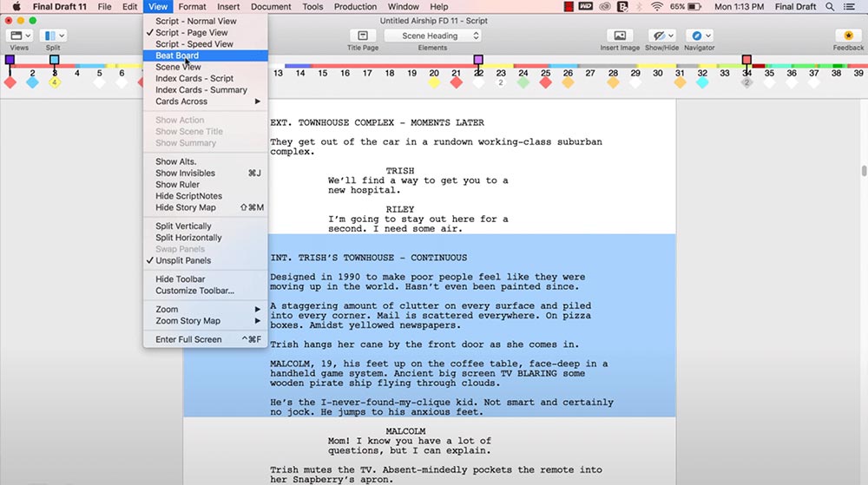
Task: Open the Title Page icon
Action: 363,36
